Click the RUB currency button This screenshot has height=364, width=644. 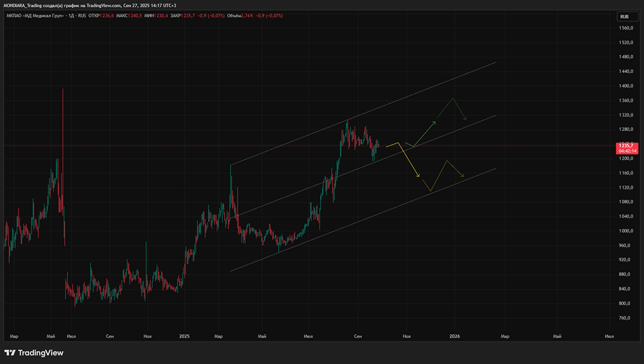point(627,17)
